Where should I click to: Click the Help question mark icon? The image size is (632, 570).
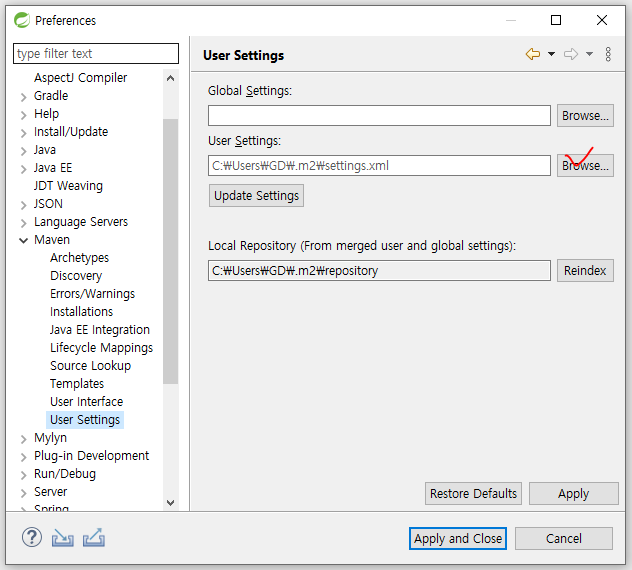tap(31, 537)
